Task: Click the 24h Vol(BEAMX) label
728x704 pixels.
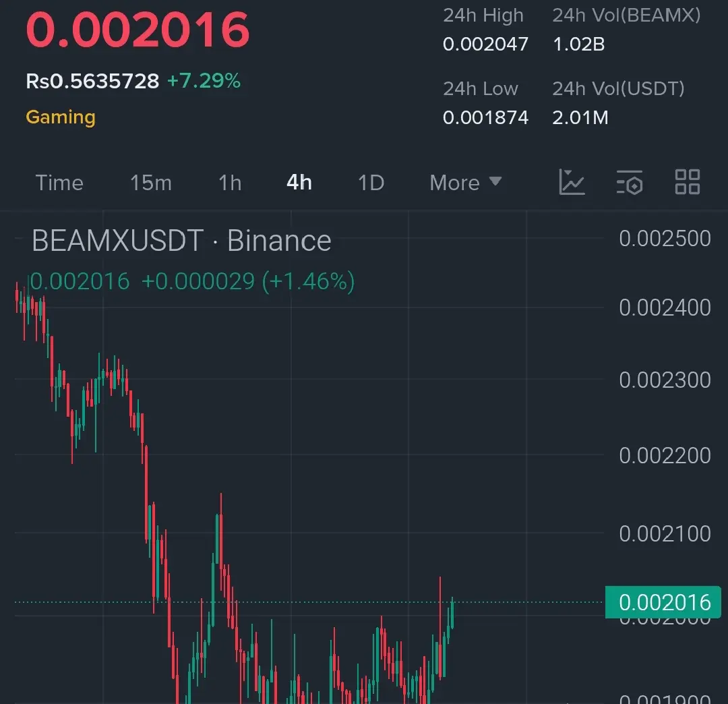Action: 626,16
